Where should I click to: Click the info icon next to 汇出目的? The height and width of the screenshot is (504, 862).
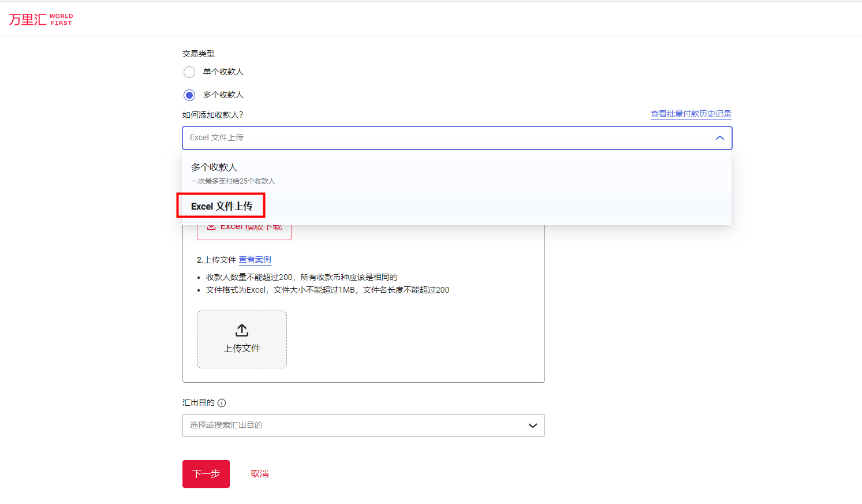click(222, 402)
